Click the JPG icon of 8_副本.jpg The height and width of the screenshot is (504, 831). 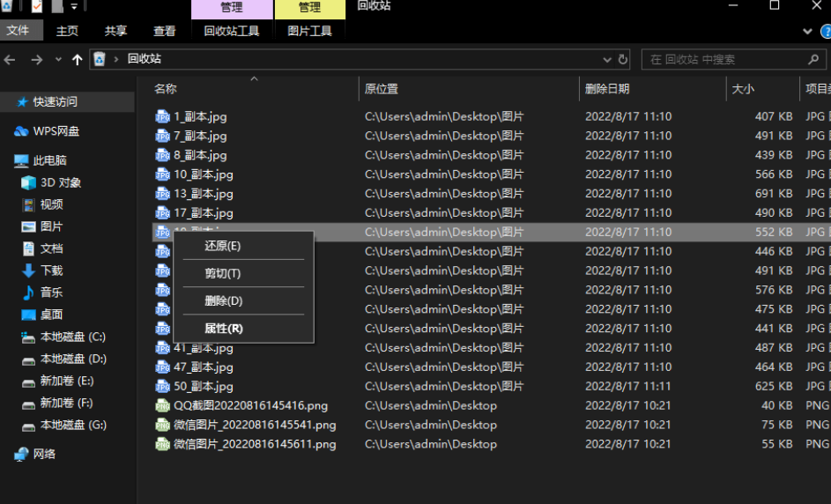162,155
